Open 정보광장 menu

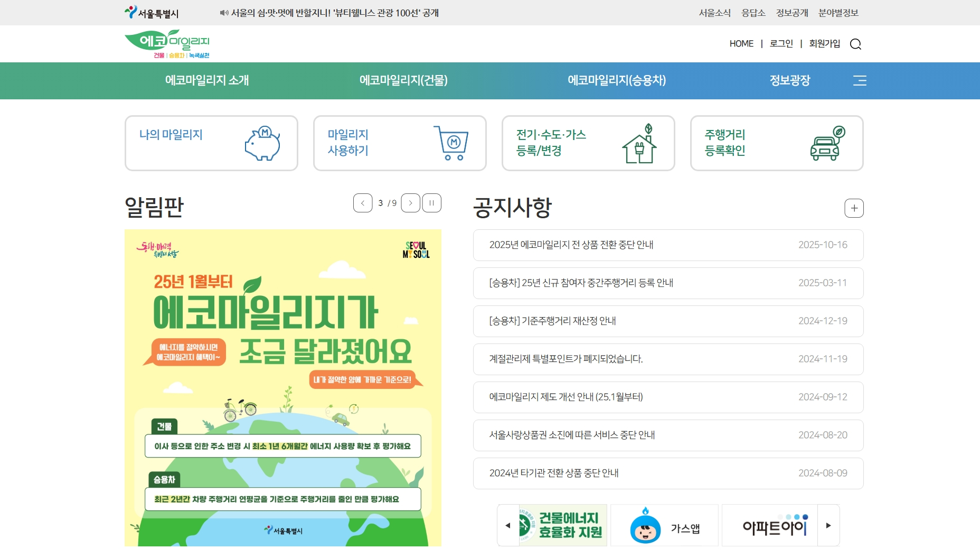(x=790, y=80)
